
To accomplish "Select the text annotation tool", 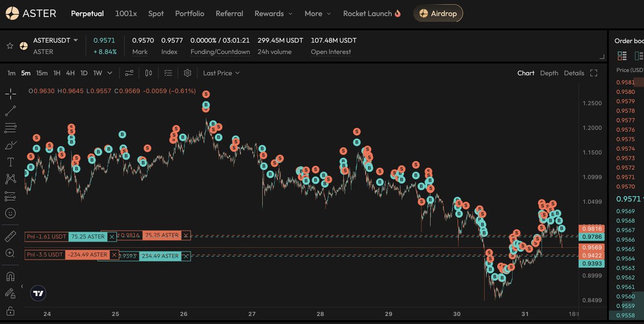I will pos(11,161).
